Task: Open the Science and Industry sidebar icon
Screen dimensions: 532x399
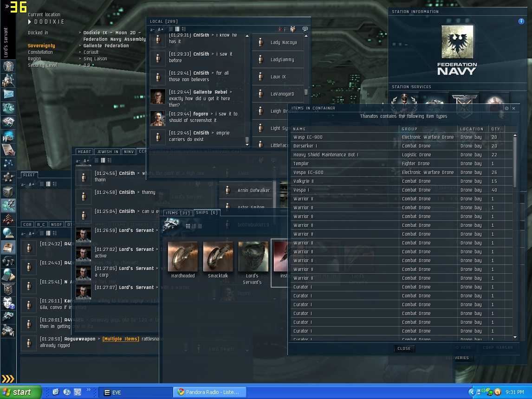Action: (8, 135)
